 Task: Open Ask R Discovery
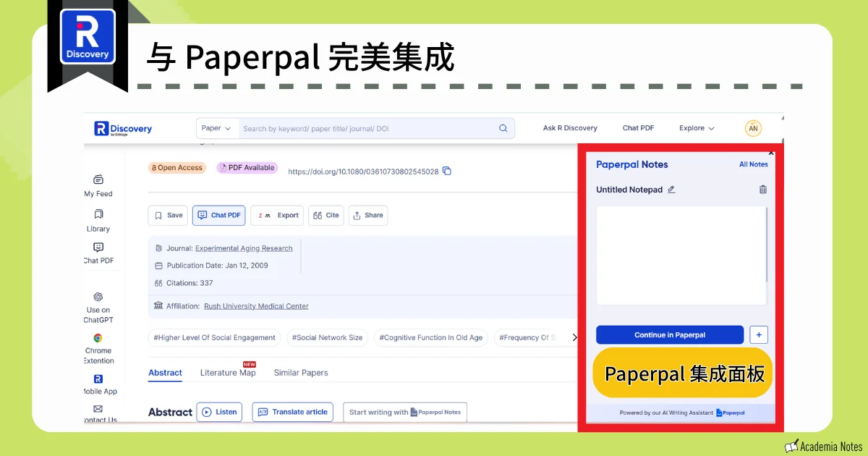pyautogui.click(x=570, y=128)
